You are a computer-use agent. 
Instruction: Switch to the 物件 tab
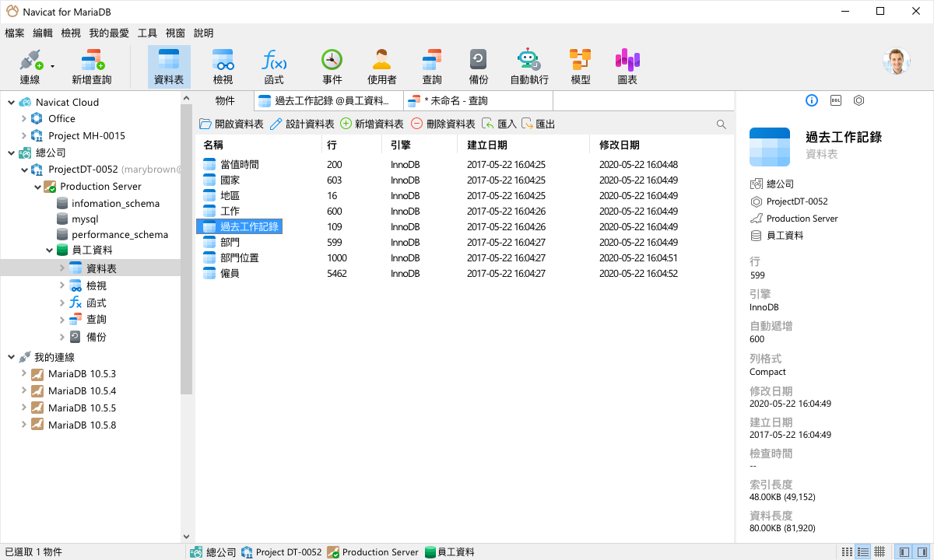click(225, 100)
